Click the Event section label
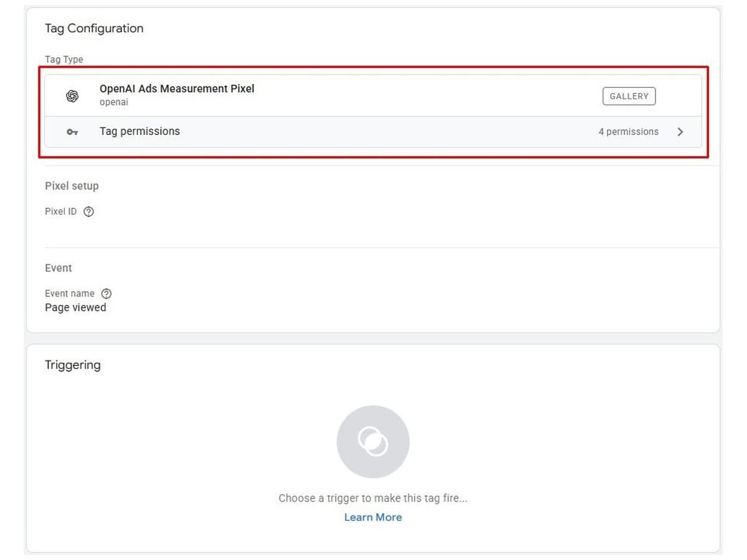 (59, 268)
